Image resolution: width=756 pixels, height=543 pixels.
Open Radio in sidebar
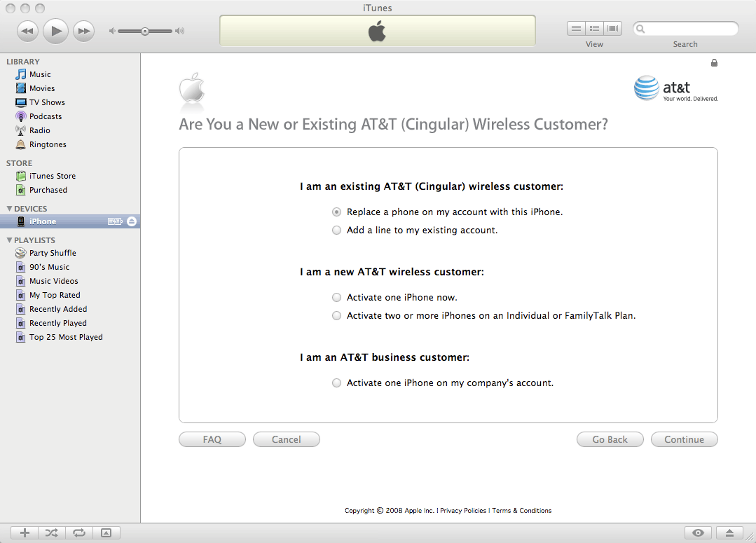[70, 130]
